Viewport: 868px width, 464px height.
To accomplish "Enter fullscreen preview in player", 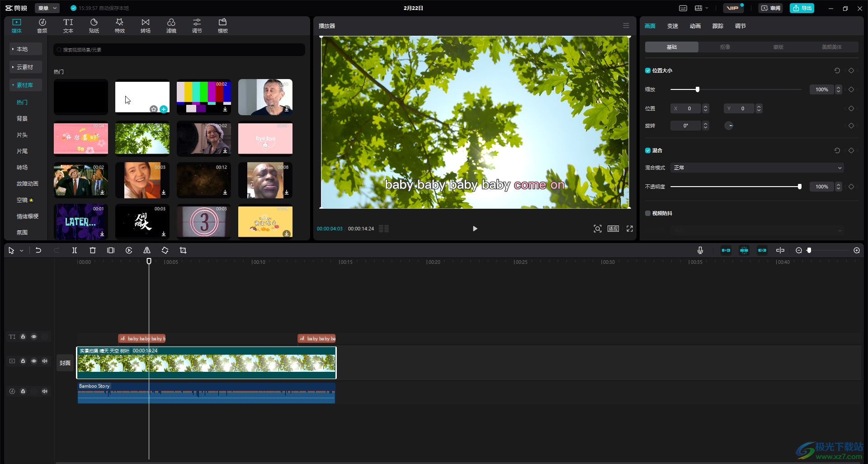I will point(630,229).
